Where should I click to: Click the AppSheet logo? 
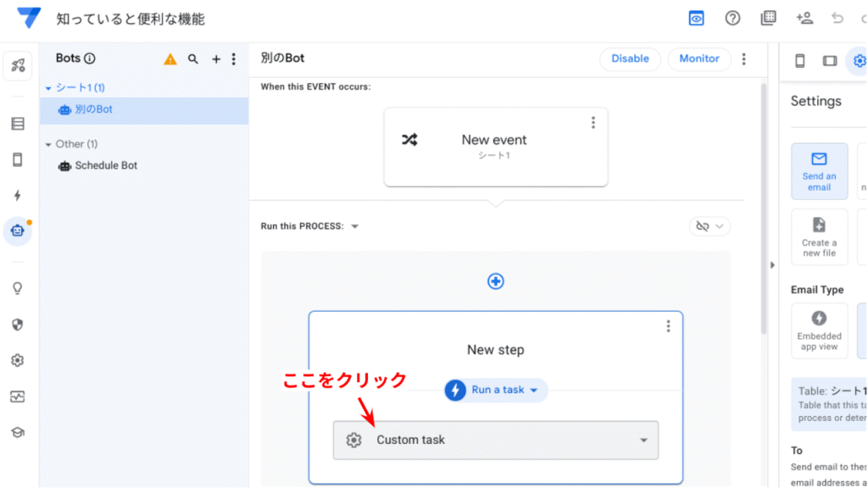click(28, 18)
